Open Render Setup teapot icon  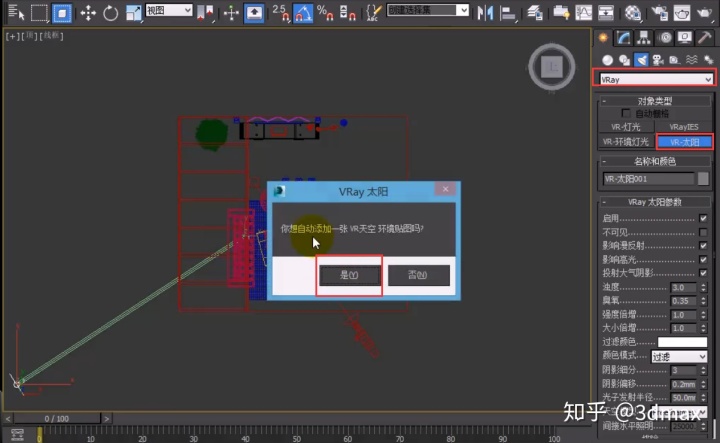(659, 13)
